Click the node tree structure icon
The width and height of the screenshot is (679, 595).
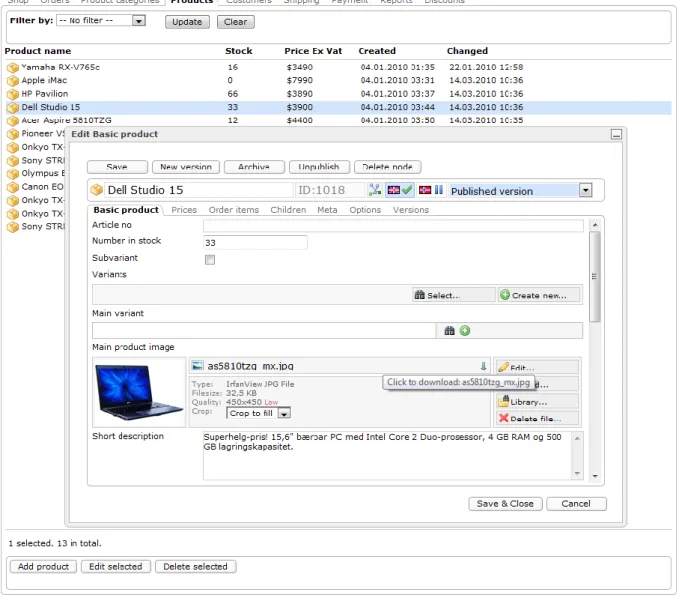(375, 190)
